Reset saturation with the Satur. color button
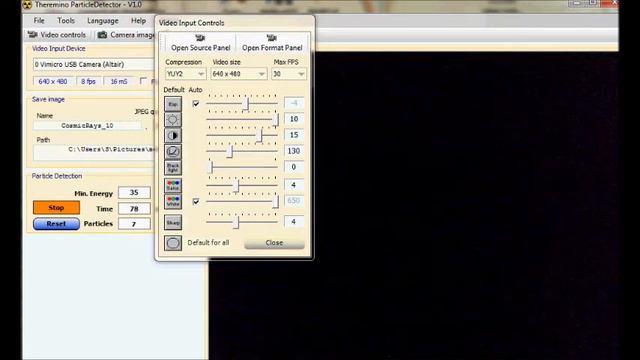 [173, 186]
